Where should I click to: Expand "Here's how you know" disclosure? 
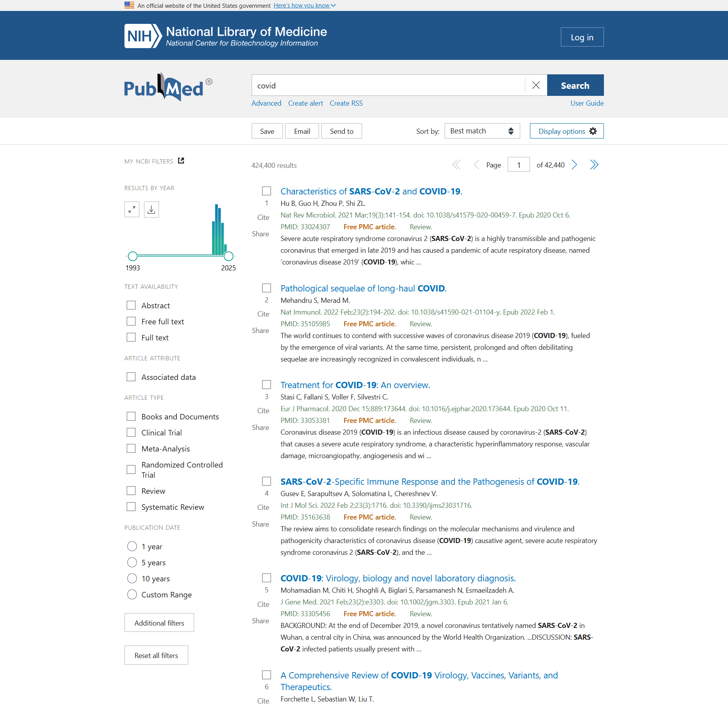tap(305, 5)
